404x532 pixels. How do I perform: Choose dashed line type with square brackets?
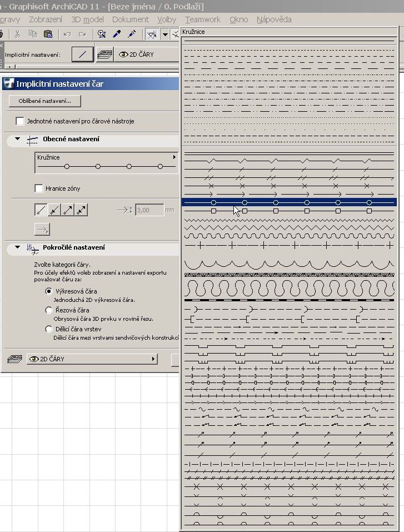point(289,319)
